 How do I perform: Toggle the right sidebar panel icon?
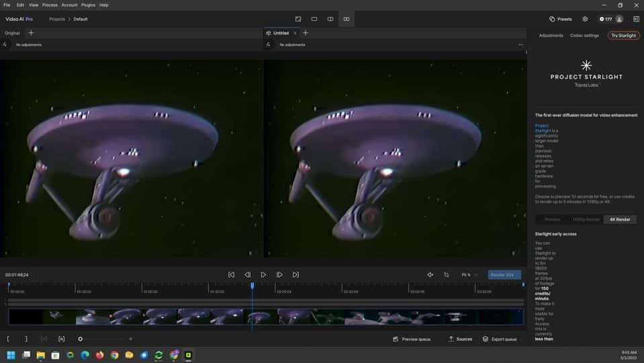click(636, 19)
